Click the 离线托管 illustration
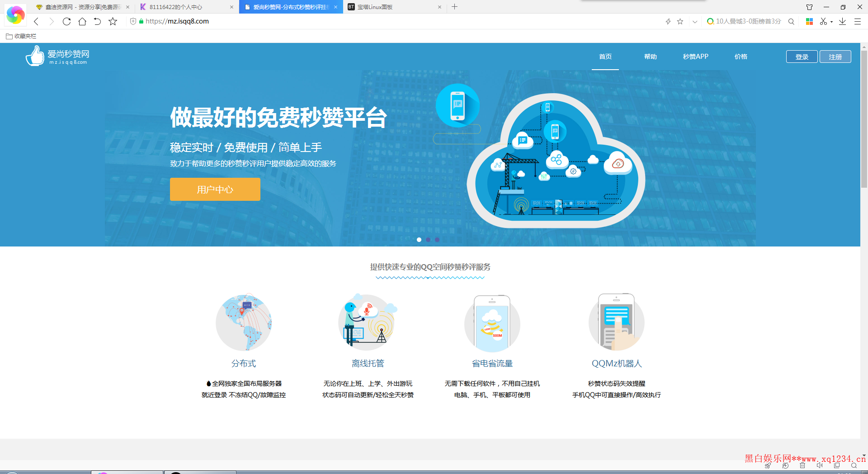Screen dimensions: 868x474 (x=368, y=322)
